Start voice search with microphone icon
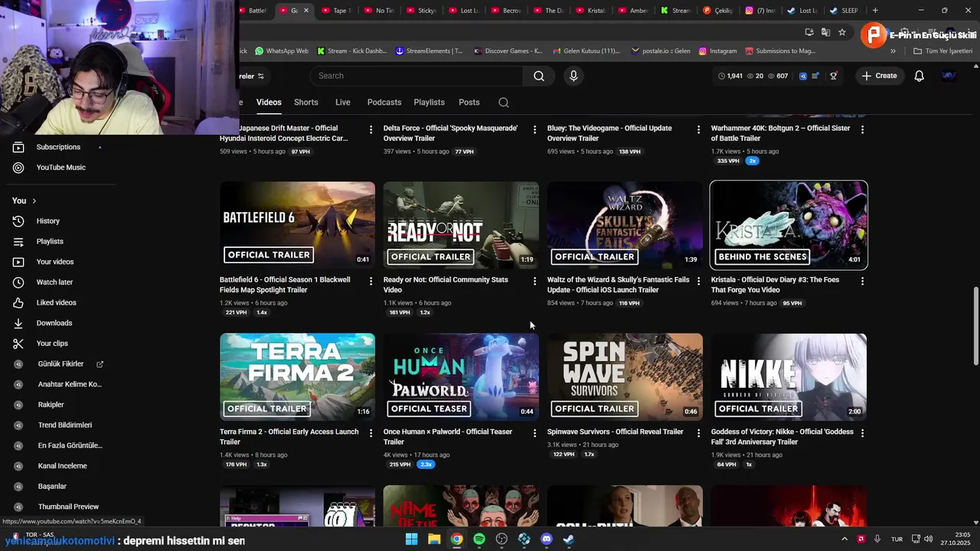This screenshot has height=551, width=980. pyautogui.click(x=573, y=76)
